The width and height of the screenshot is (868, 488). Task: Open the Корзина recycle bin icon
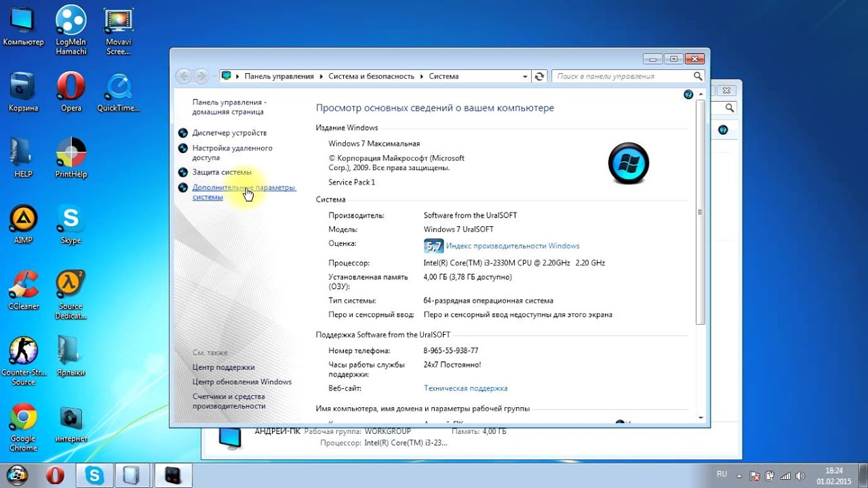23,91
